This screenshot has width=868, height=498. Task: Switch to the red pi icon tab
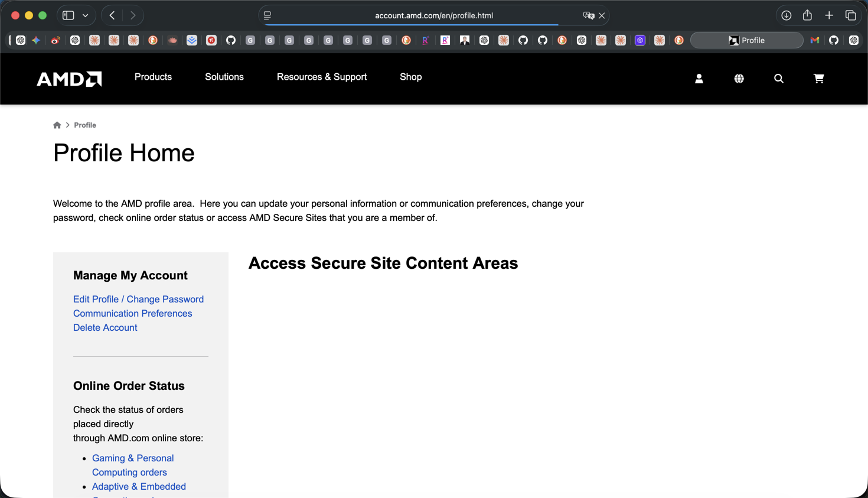(x=211, y=40)
